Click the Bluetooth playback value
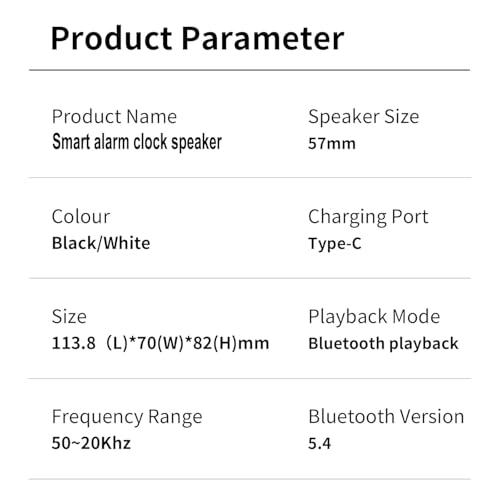Image resolution: width=500 pixels, height=500 pixels. coord(383,344)
